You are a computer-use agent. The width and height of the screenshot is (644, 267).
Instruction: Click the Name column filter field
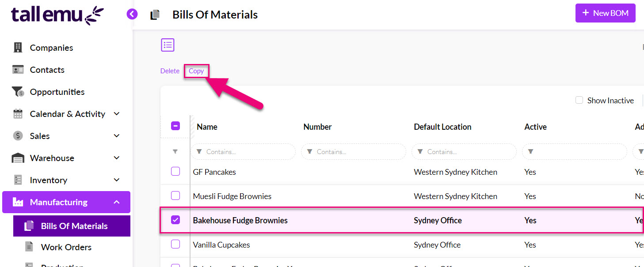243,151
